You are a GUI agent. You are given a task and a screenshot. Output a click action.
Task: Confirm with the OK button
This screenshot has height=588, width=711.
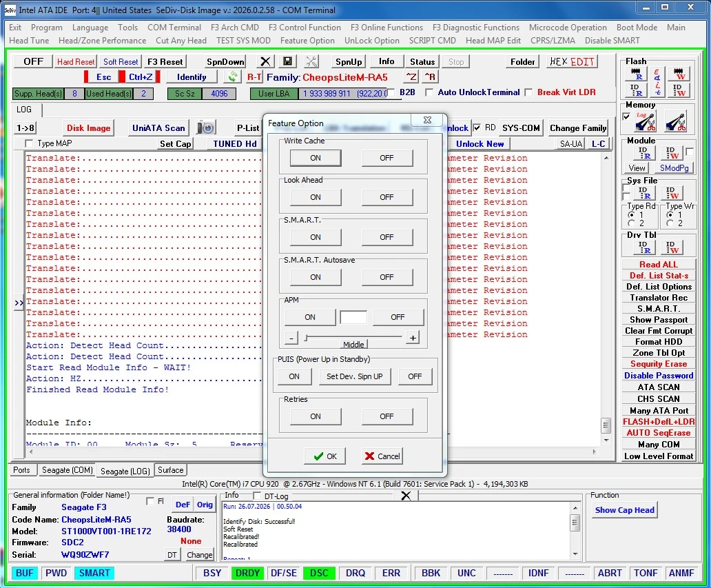pyautogui.click(x=325, y=456)
